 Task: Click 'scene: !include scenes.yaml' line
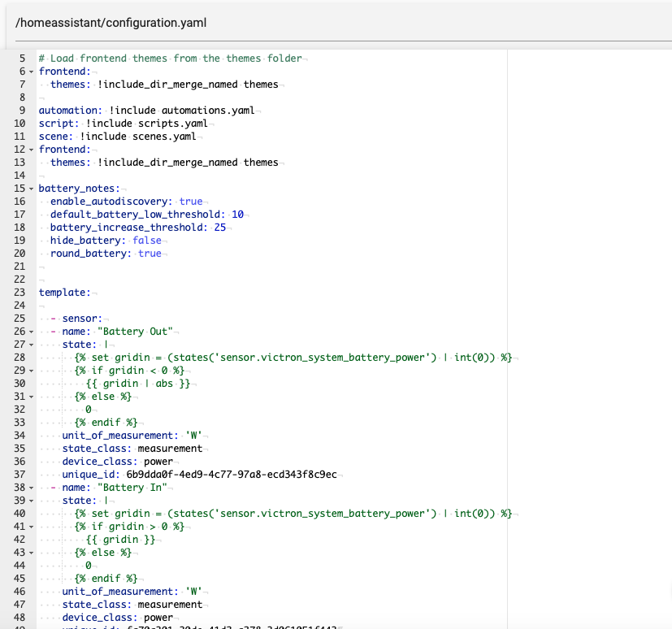118,137
